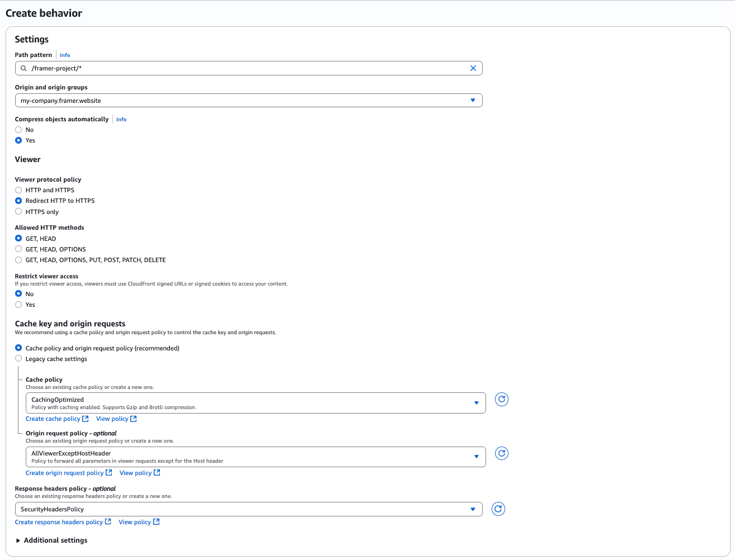Select HTTPS only viewer protocol policy
This screenshot has width=735, height=560.
click(18, 212)
